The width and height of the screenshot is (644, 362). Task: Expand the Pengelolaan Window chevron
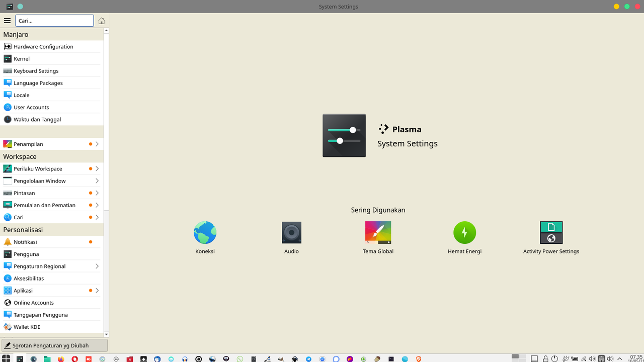pos(97,181)
